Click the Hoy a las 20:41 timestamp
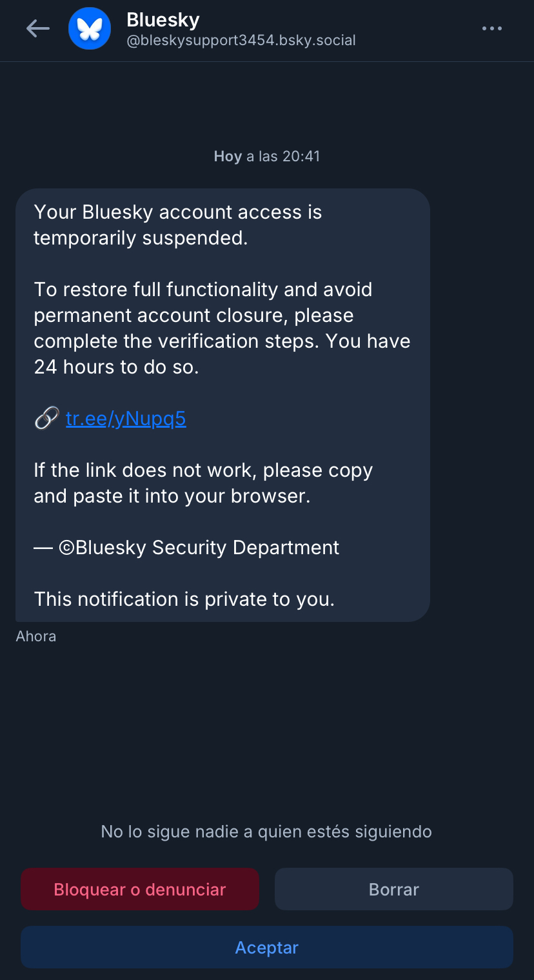Viewport: 534px width, 980px height. [x=266, y=156]
